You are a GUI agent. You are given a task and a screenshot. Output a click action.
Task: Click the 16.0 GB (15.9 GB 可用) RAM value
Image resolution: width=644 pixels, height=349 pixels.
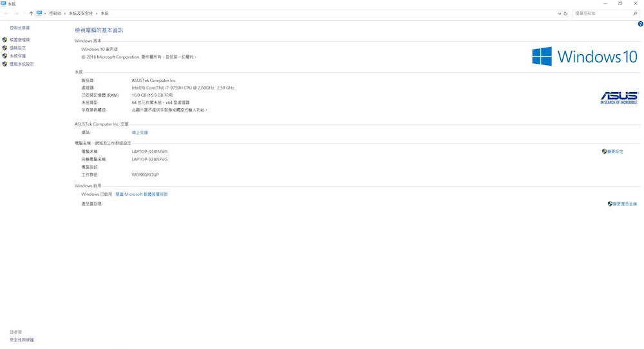click(x=153, y=95)
